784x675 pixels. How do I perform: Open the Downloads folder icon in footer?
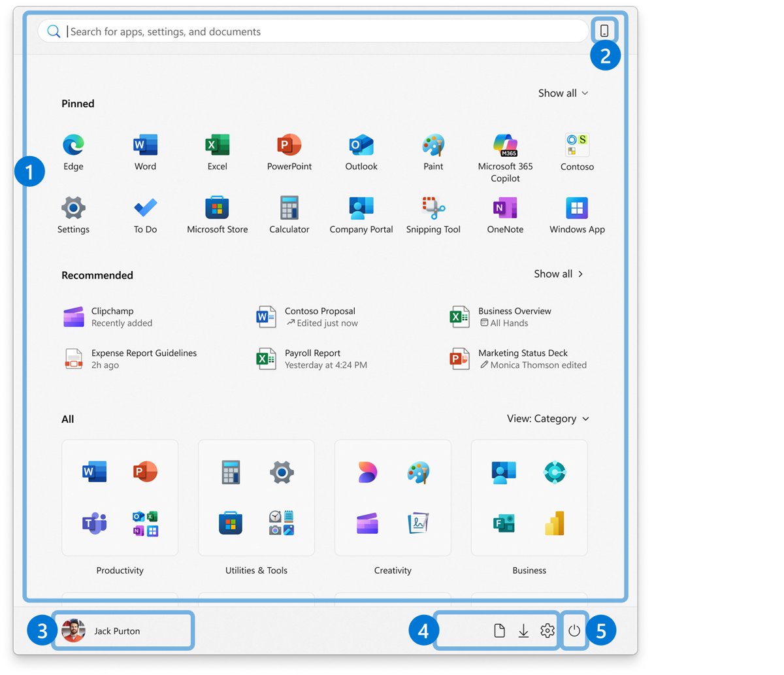pos(523,631)
